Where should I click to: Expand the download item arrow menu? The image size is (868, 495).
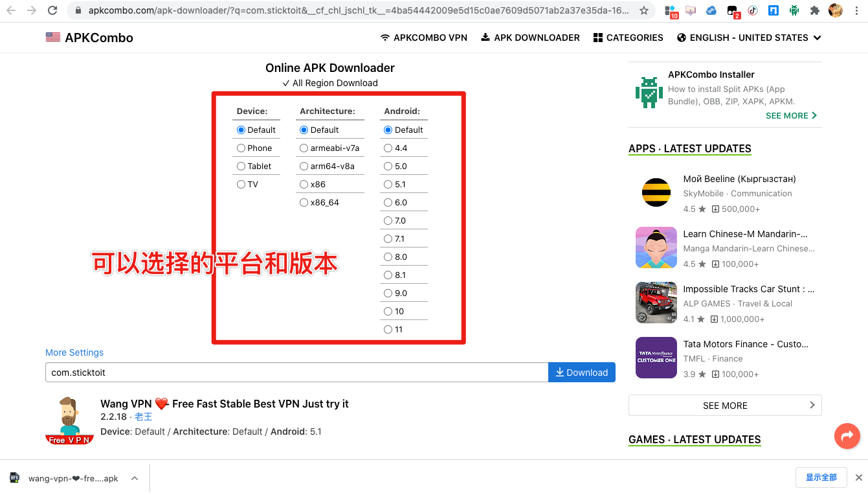[x=135, y=478]
